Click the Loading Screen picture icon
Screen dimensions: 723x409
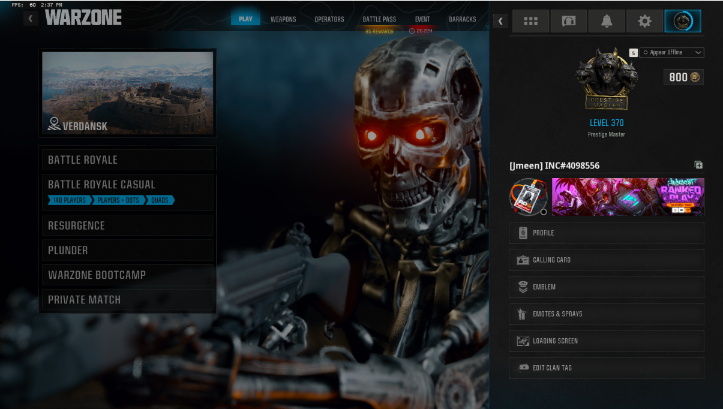click(522, 341)
